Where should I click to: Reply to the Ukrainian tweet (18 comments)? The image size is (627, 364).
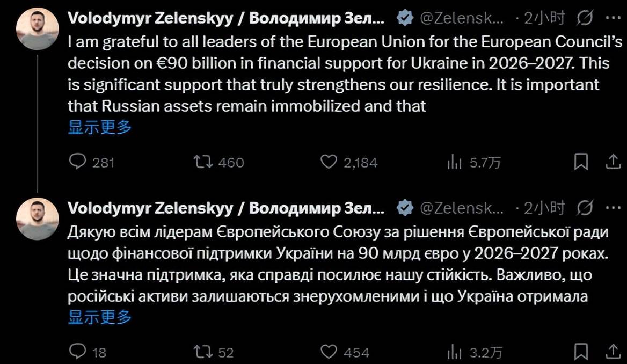[x=78, y=352]
